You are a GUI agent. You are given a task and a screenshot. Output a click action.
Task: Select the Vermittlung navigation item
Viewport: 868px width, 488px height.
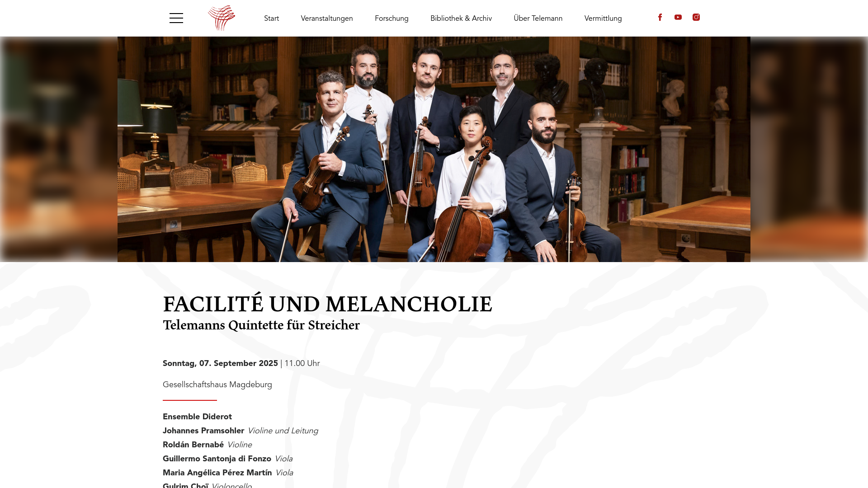click(x=603, y=19)
